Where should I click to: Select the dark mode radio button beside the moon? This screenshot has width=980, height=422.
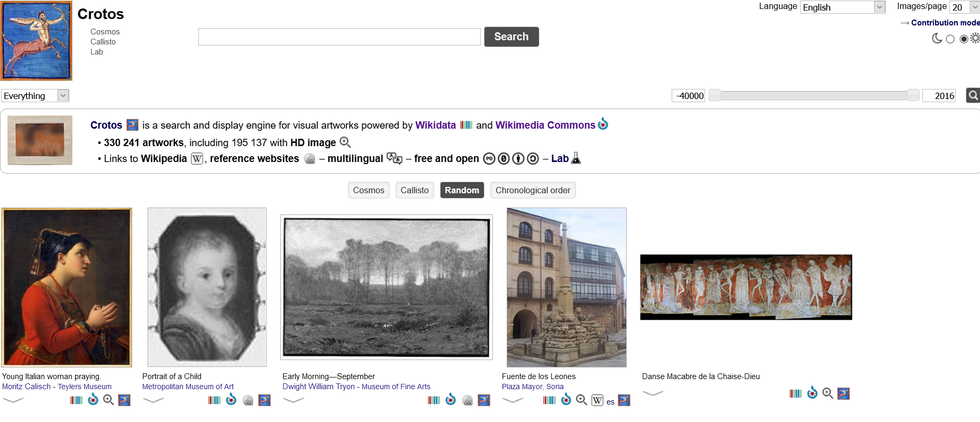point(950,39)
